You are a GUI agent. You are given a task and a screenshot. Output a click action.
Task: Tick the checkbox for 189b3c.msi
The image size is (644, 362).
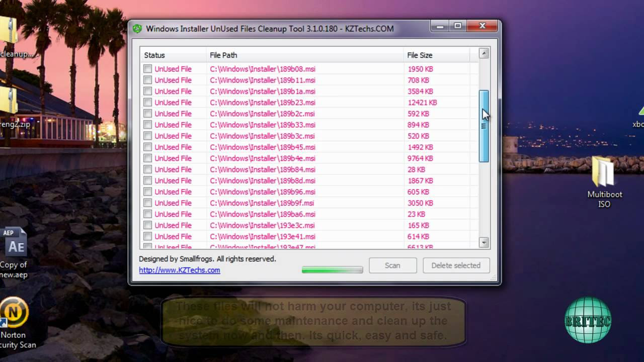coord(147,136)
